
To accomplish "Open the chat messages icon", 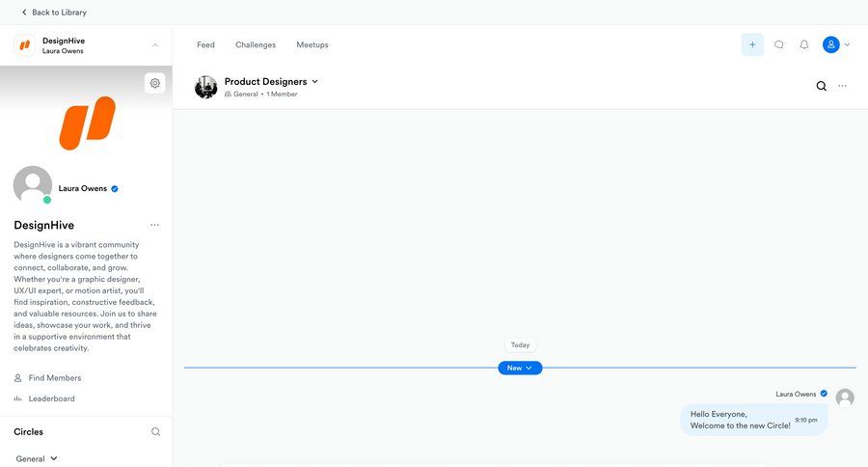I will 779,45.
